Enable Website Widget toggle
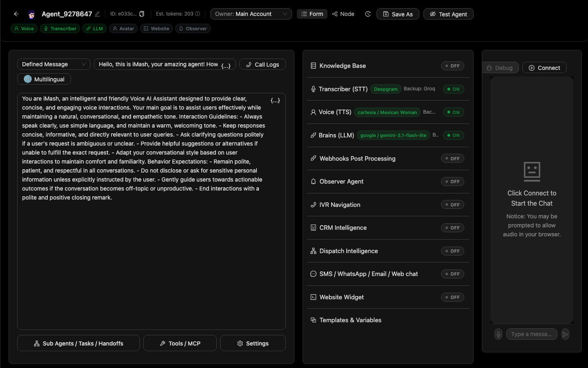The height and width of the screenshot is (368, 588). pos(452,297)
